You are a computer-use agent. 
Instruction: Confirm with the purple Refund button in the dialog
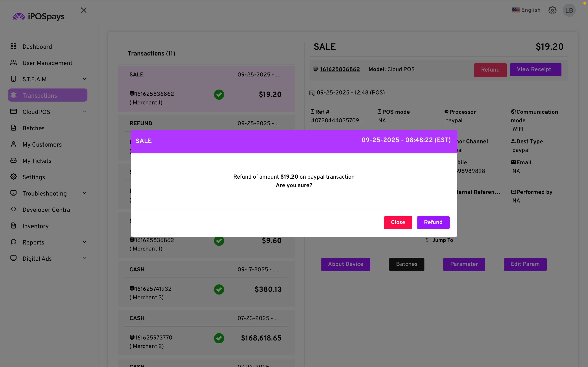(x=433, y=222)
